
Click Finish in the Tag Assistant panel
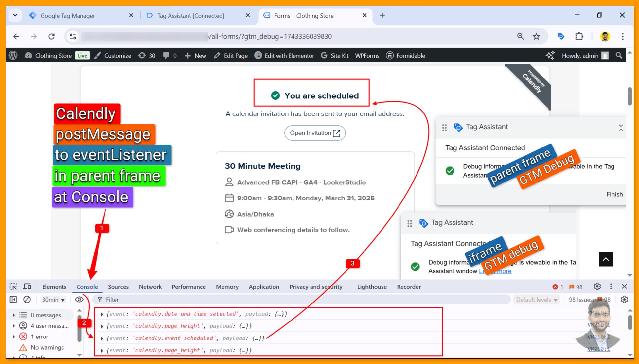pos(614,194)
